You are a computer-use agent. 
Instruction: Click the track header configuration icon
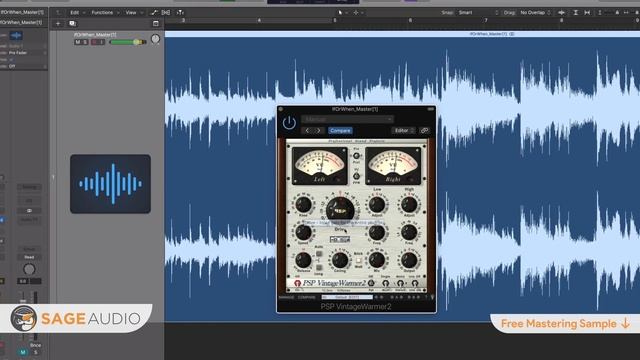156,24
